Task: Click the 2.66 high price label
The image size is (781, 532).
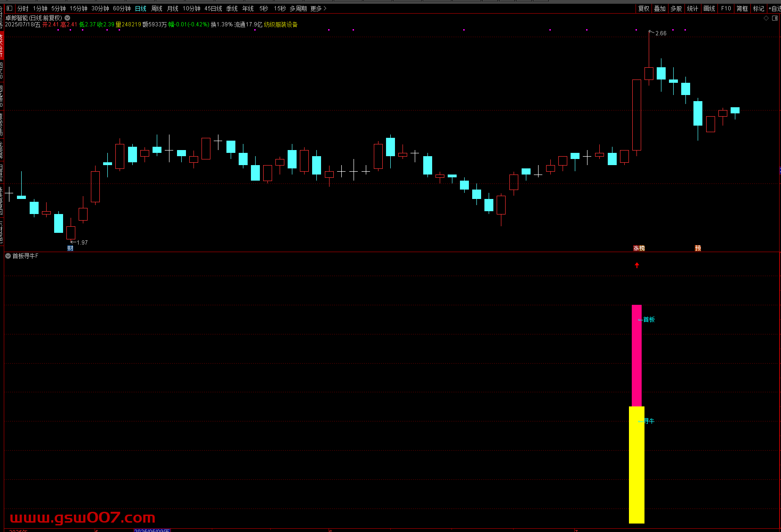Action: click(661, 33)
